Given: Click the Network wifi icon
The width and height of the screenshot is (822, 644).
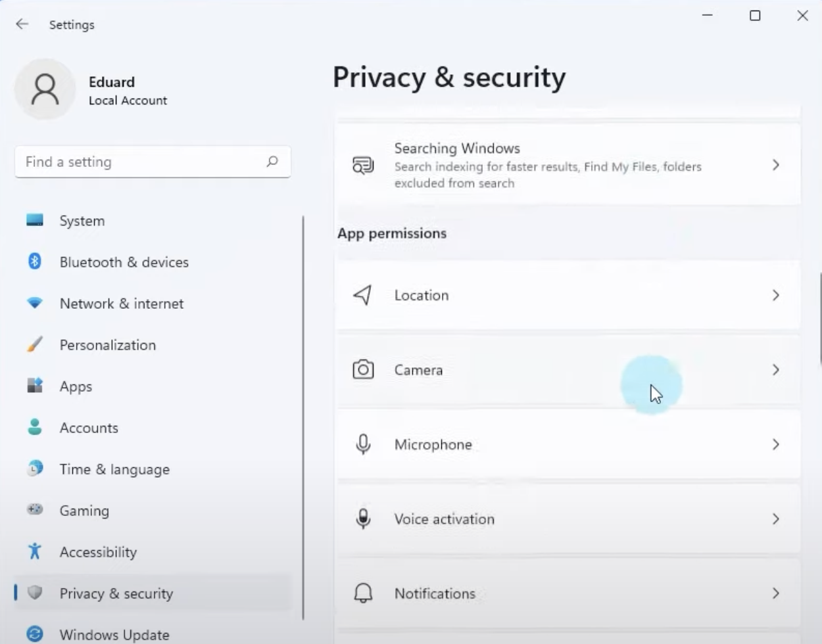Looking at the screenshot, I should [x=35, y=303].
